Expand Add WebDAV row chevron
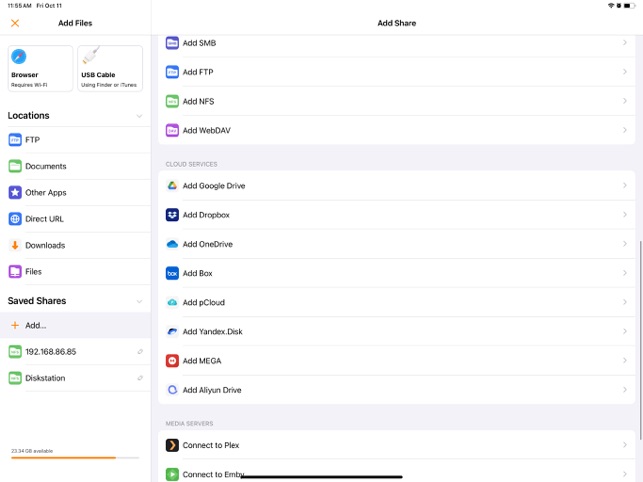The width and height of the screenshot is (643, 482). click(x=625, y=130)
